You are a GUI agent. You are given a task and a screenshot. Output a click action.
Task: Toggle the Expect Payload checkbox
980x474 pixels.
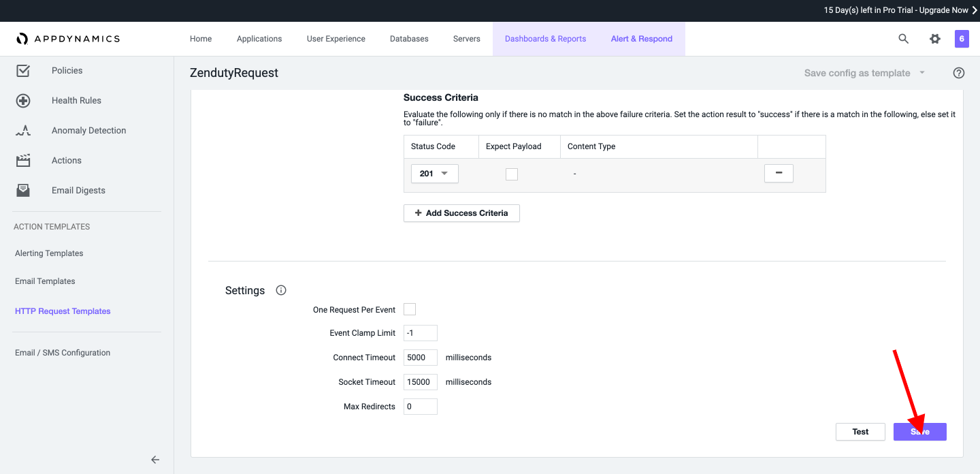pos(512,174)
